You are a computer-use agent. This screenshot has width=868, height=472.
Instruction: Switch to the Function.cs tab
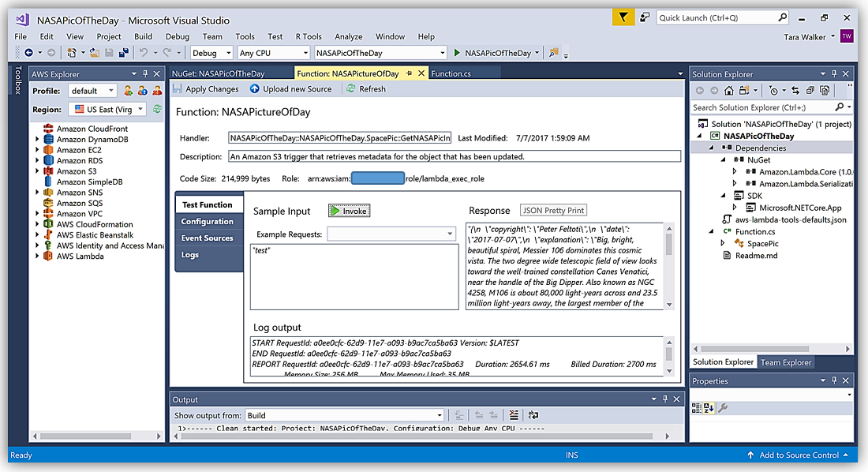pos(451,73)
